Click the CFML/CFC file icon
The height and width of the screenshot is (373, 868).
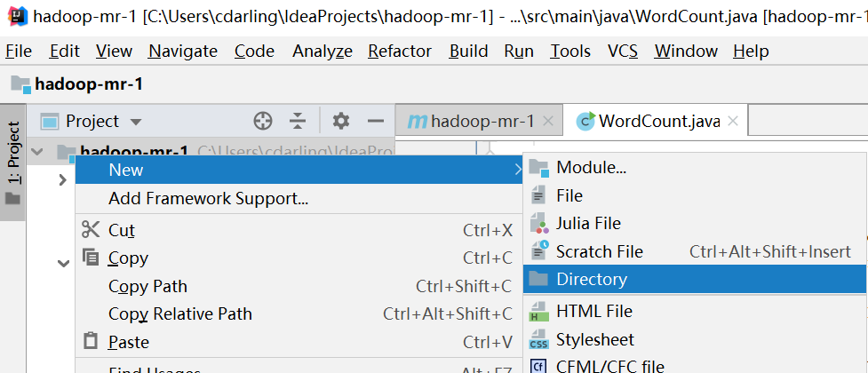(x=538, y=366)
